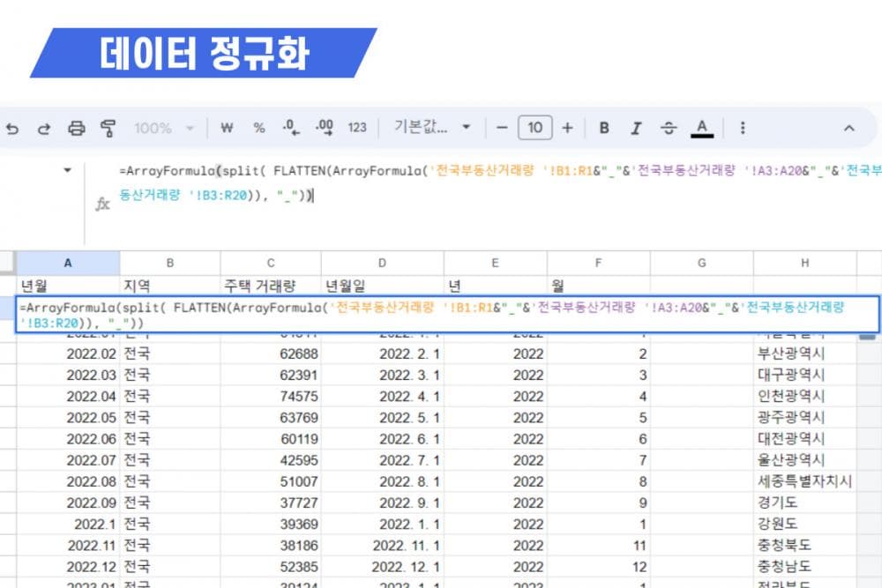Toggle bold formatting
This screenshot has height=588, width=882.
[604, 128]
